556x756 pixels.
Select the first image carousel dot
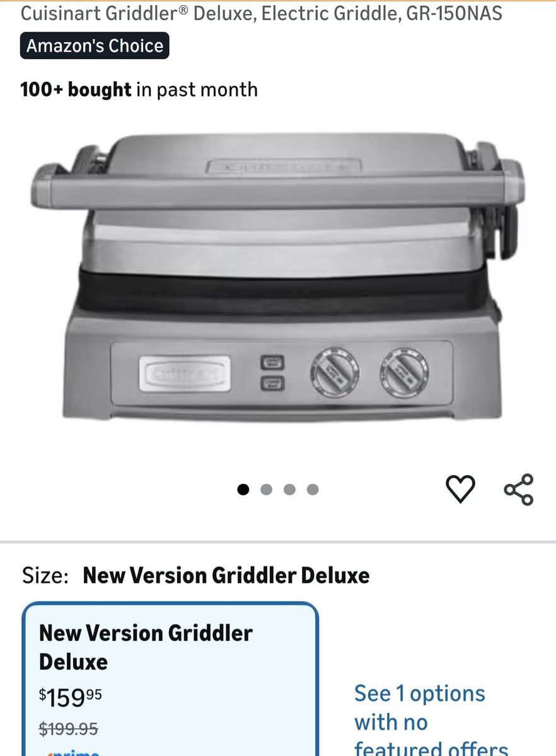pyautogui.click(x=243, y=490)
